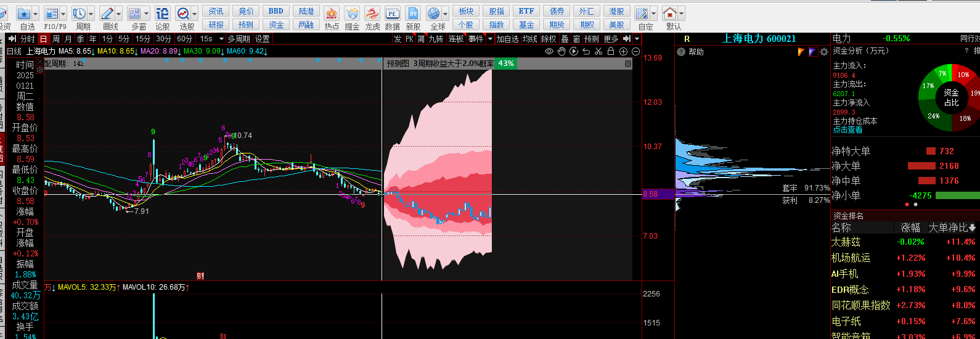Viewport: 980px width, 339px height.
Task: Expand the 选股 stock picker dropdown arrow
Action: point(195,14)
